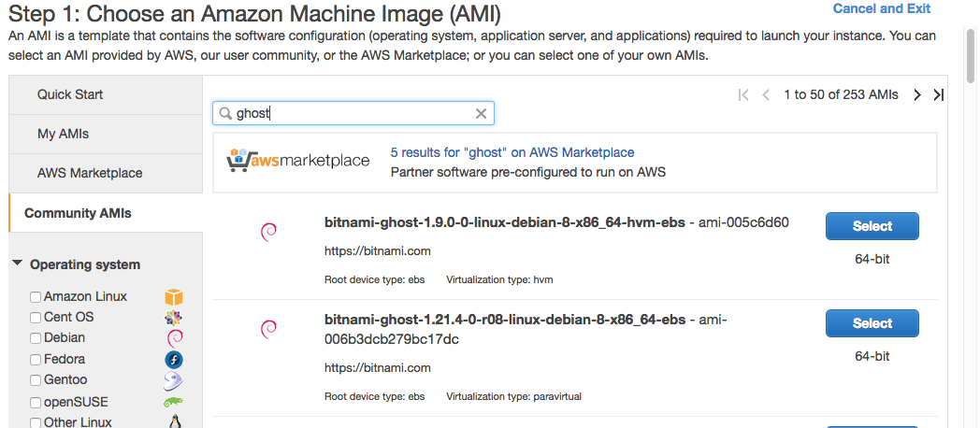Check the Debian operating system filter
The height and width of the screenshot is (428, 980).
tap(36, 338)
